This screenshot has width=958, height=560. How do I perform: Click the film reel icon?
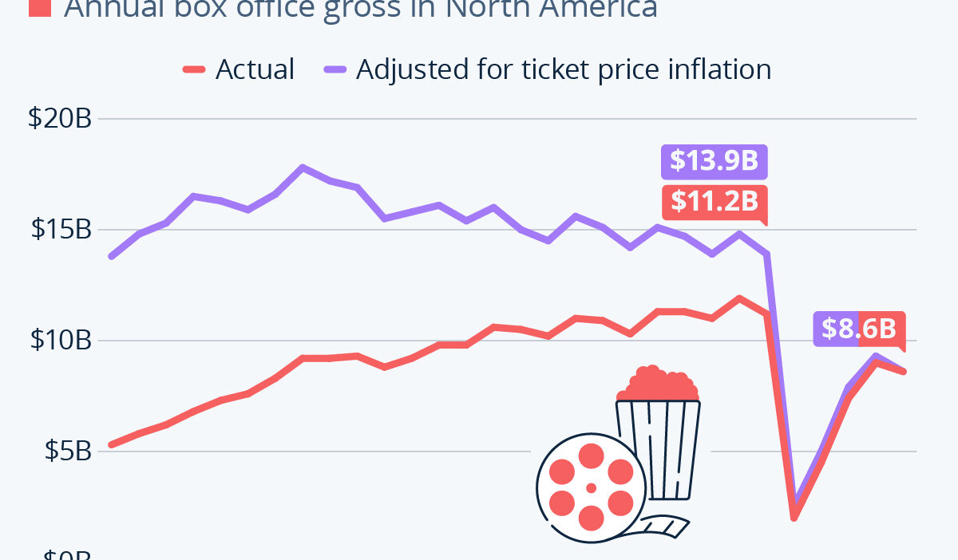tap(591, 487)
